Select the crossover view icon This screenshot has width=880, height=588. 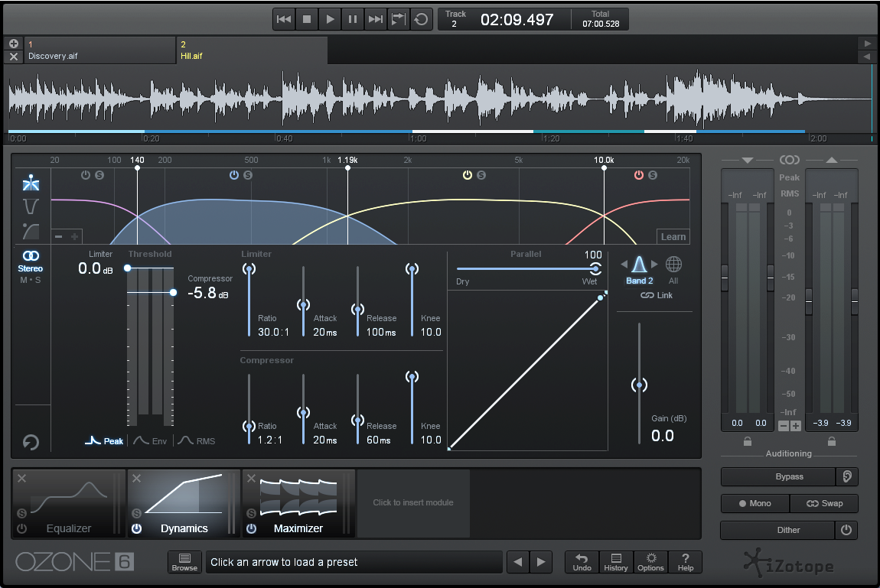click(31, 183)
